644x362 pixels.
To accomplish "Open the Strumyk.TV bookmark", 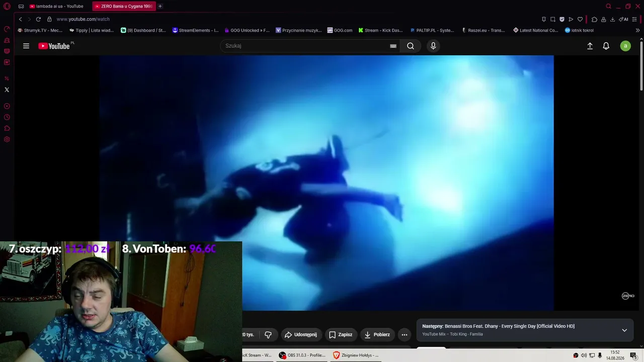I will coord(40,30).
